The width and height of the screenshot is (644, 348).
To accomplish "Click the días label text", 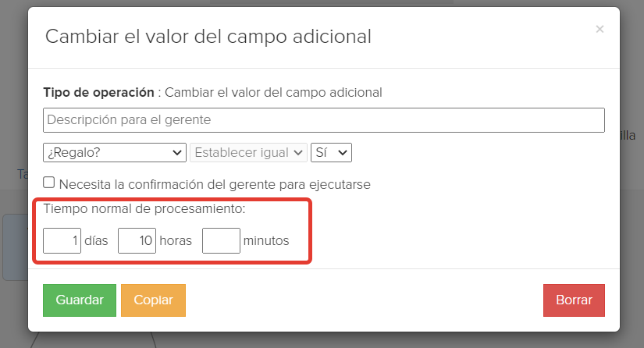I will click(x=96, y=240).
